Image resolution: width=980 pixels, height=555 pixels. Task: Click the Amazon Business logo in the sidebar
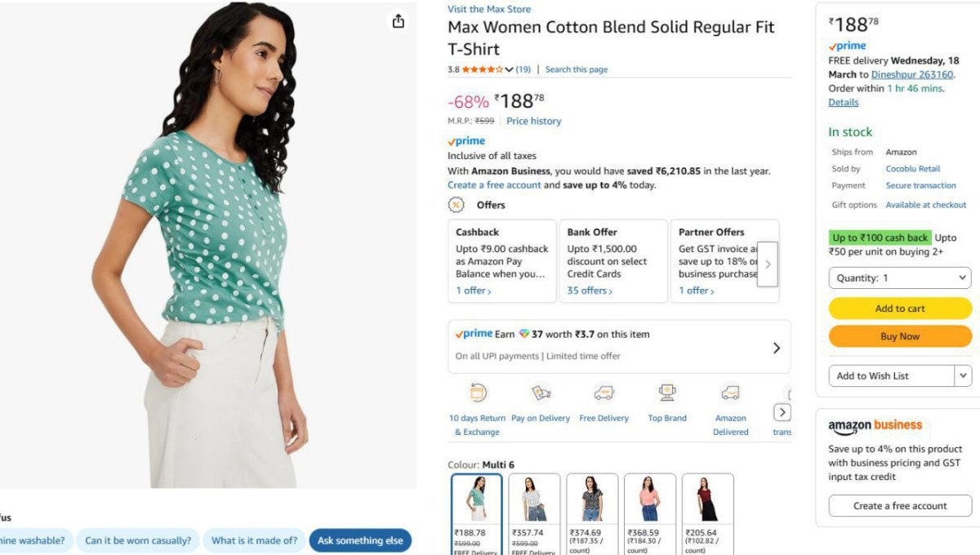point(874,425)
